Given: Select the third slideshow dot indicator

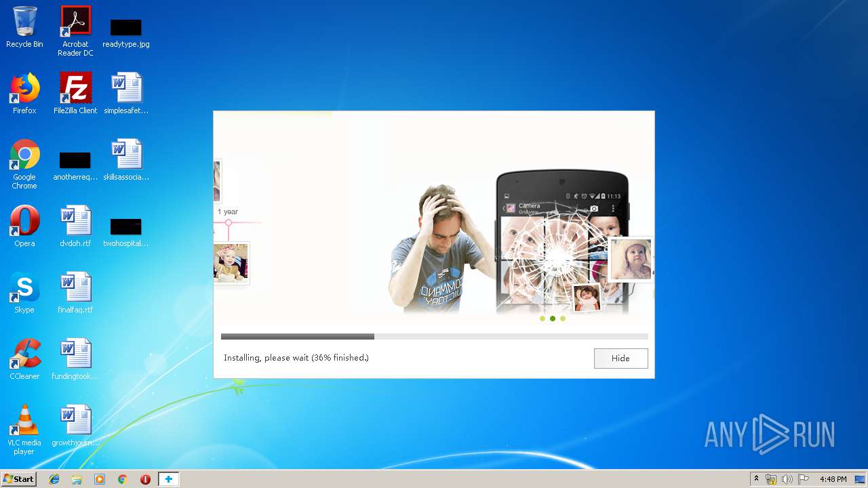Looking at the screenshot, I should pyautogui.click(x=563, y=319).
